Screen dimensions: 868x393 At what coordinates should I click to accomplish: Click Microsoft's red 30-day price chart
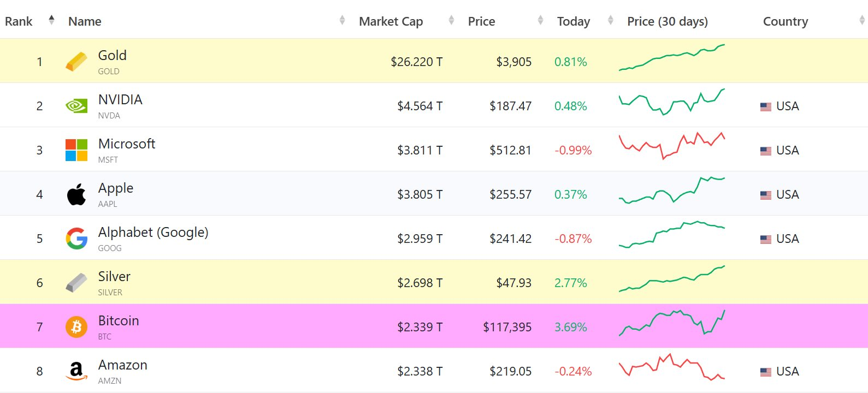(671, 146)
